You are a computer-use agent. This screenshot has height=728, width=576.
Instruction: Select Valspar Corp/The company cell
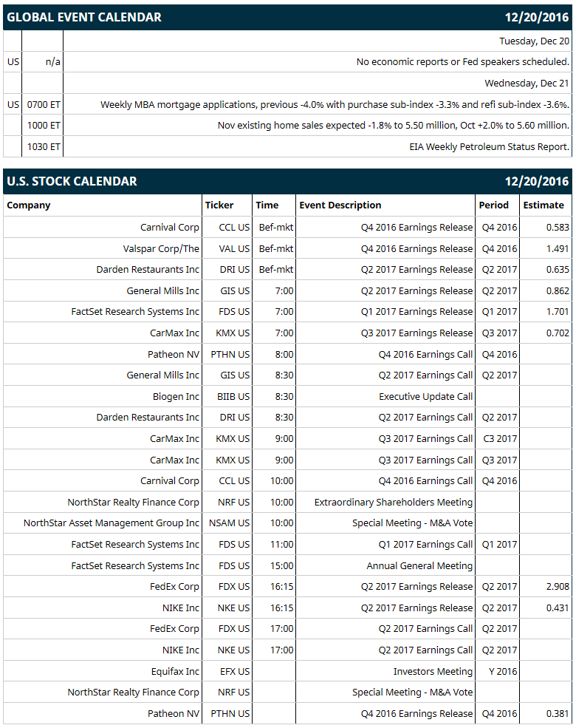click(161, 248)
